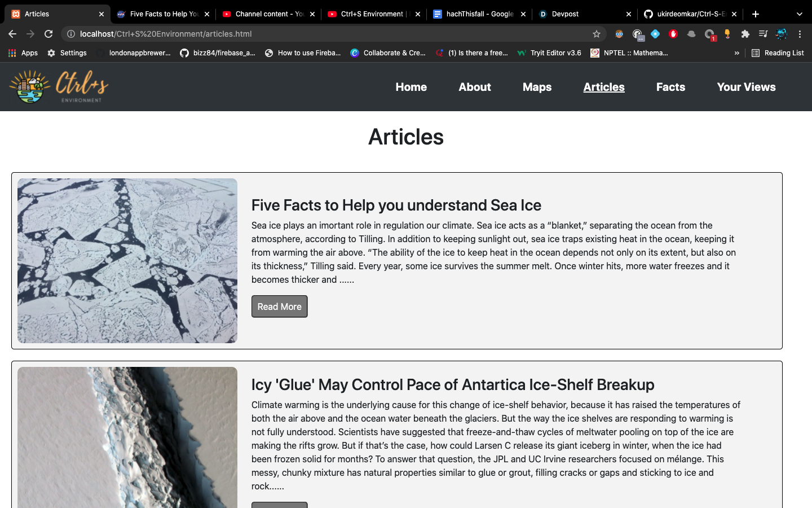Click the Ctrl+S Environment logo

tap(59, 86)
